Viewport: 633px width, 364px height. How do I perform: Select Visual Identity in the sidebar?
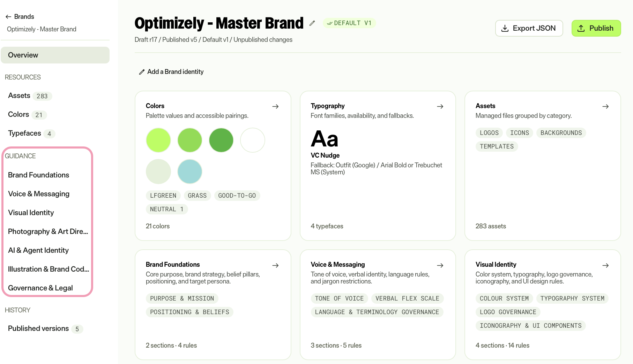click(31, 213)
